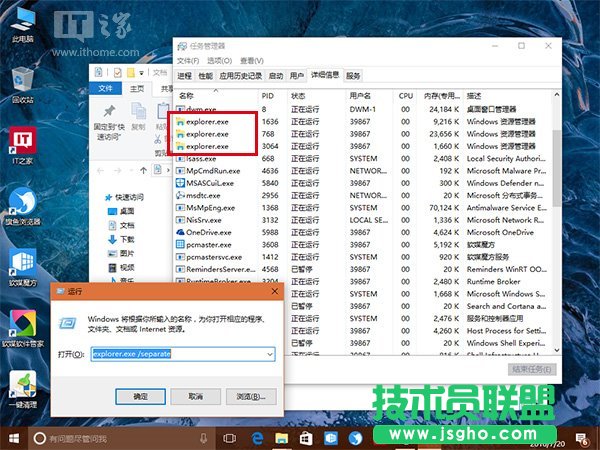Viewport: 600px width, 450px height.
Task: Open the 软媒魔方 desktop shortcut
Action: 23,267
